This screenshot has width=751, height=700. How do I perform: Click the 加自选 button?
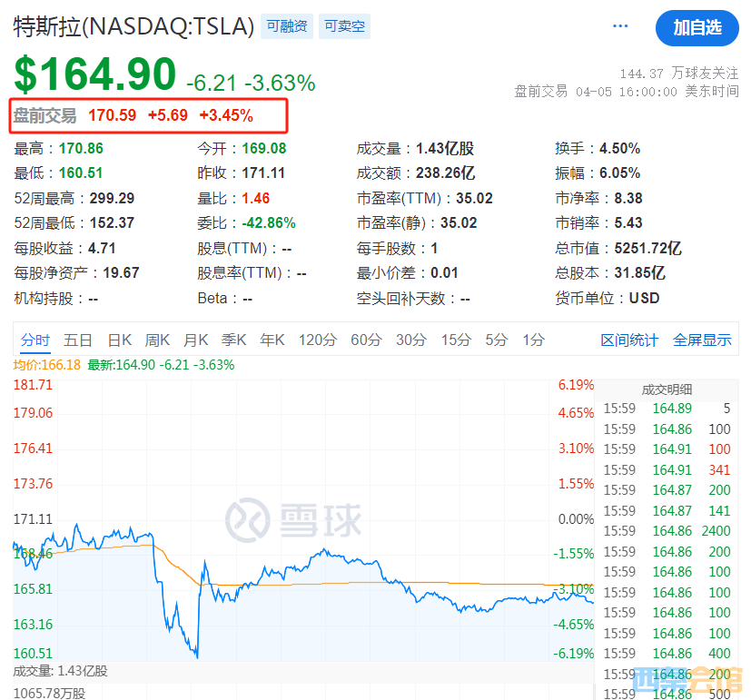pos(697,27)
